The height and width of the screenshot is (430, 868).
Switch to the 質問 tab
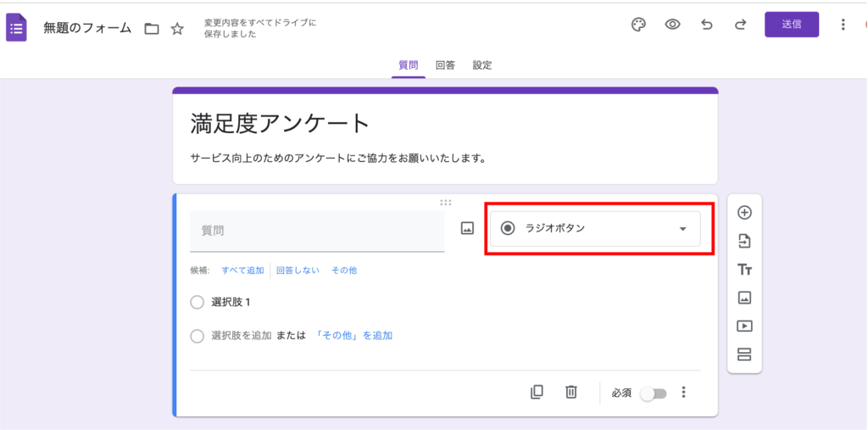(409, 65)
